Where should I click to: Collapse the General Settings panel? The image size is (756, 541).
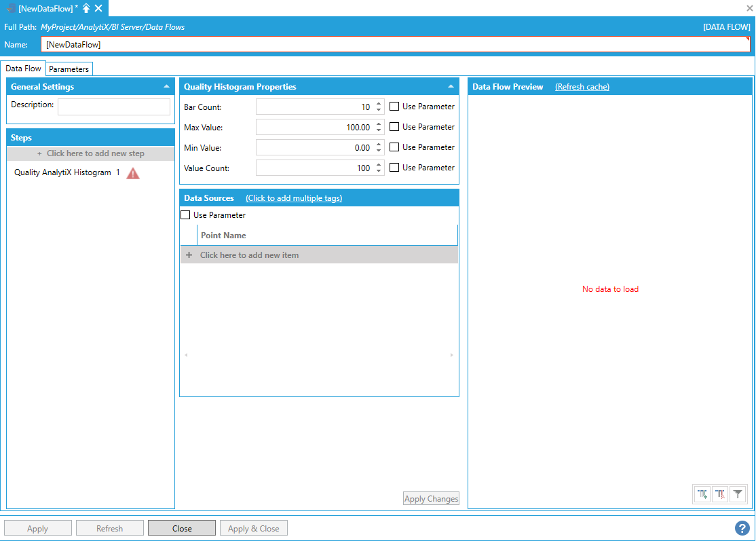point(166,87)
